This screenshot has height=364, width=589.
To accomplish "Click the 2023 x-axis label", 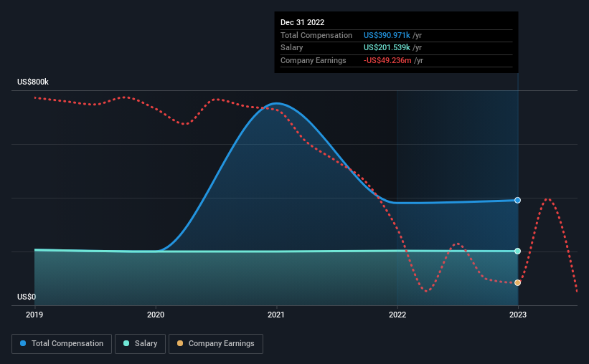I will click(518, 315).
